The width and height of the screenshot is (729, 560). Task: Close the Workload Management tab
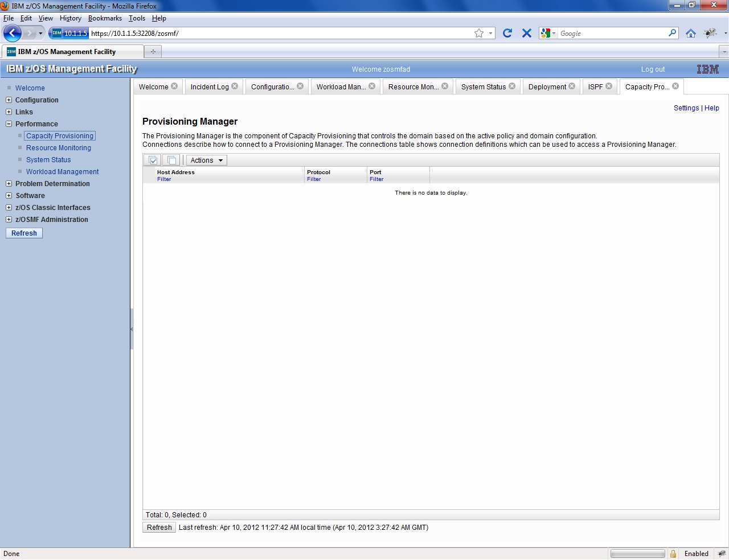click(x=372, y=86)
